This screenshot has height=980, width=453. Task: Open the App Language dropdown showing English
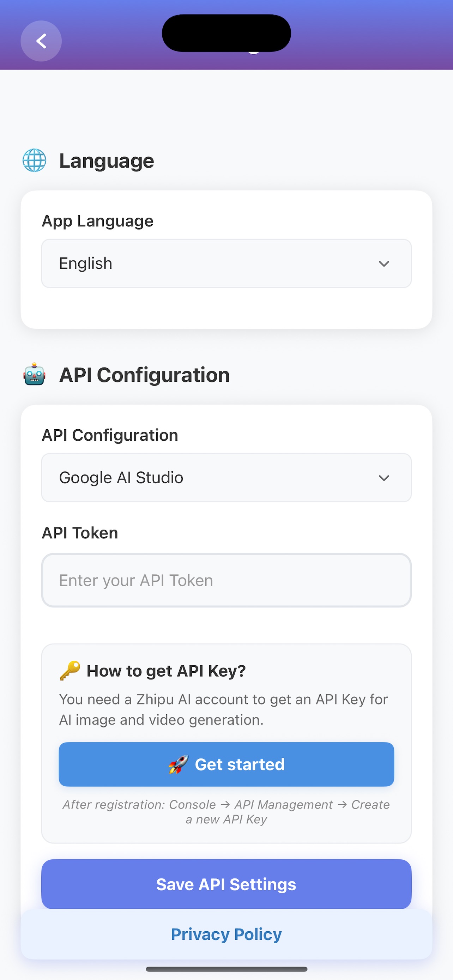(x=226, y=264)
